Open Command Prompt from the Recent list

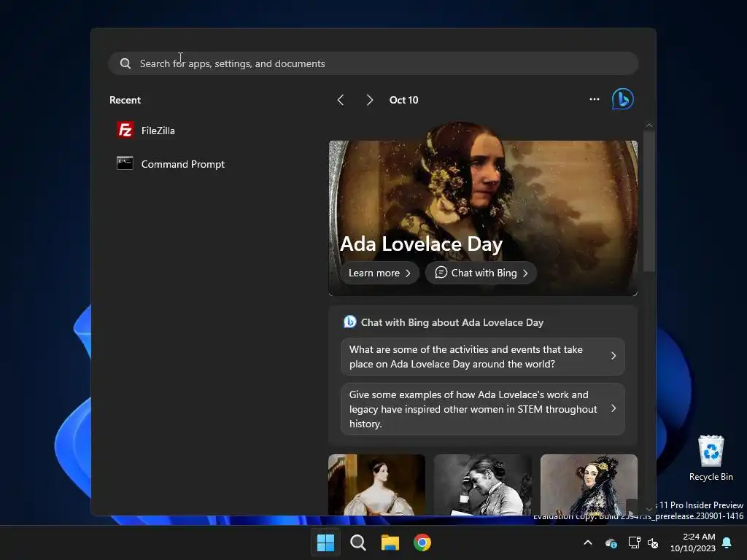pos(171,164)
